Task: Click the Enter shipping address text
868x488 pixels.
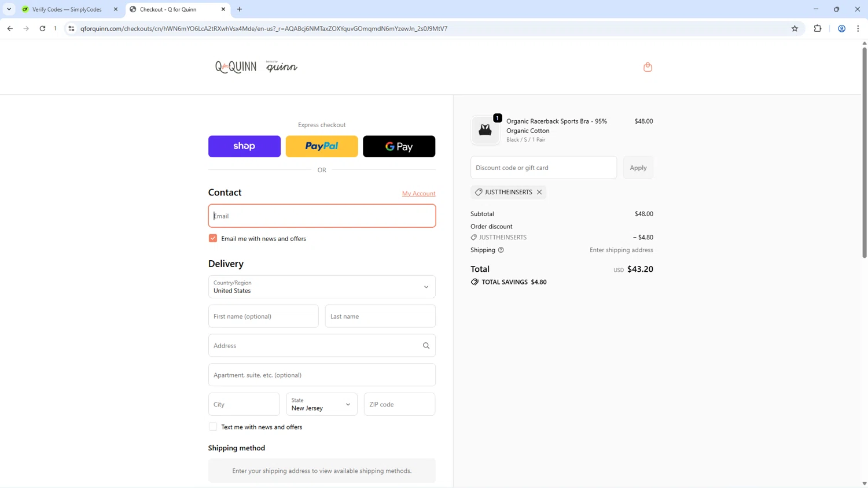Action: 621,250
